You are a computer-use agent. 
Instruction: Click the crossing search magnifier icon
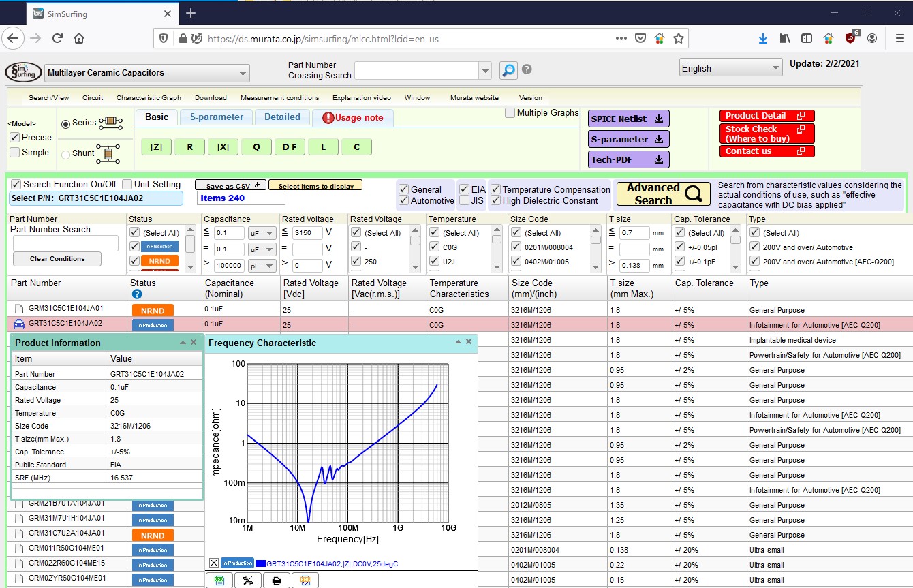point(508,69)
